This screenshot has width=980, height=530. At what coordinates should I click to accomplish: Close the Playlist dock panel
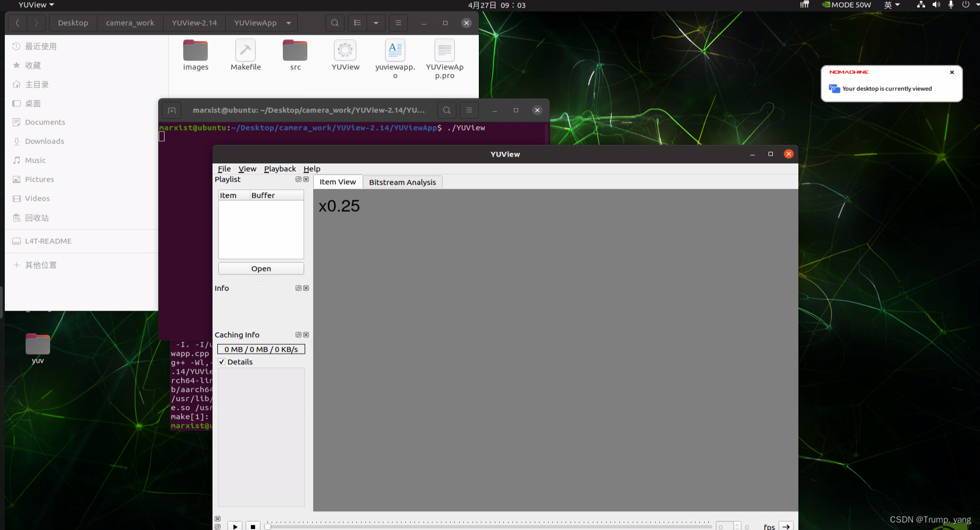coord(306,180)
